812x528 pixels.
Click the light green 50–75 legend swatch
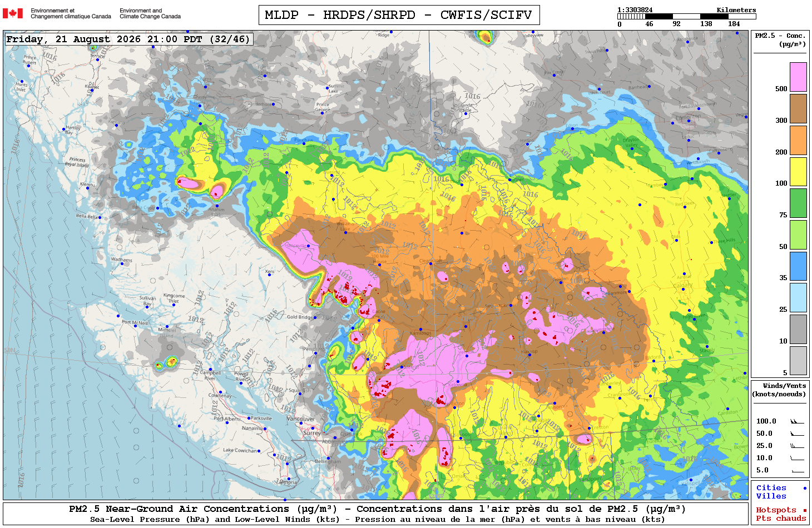coord(798,235)
